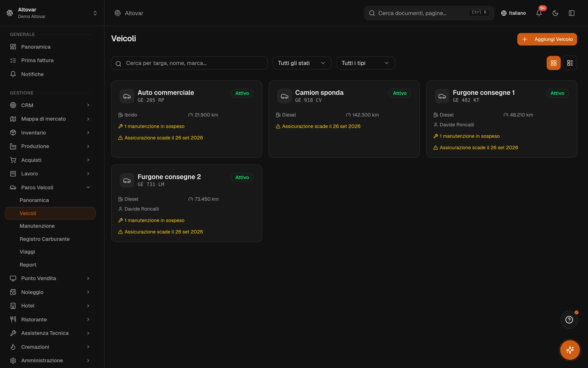Expand the Inventario chevron
Viewport: 588px width, 368px height.
pyautogui.click(x=88, y=132)
